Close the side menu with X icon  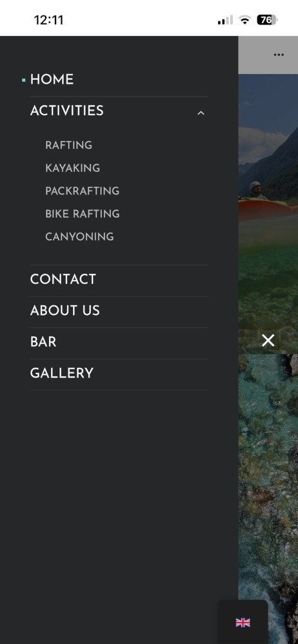(268, 341)
